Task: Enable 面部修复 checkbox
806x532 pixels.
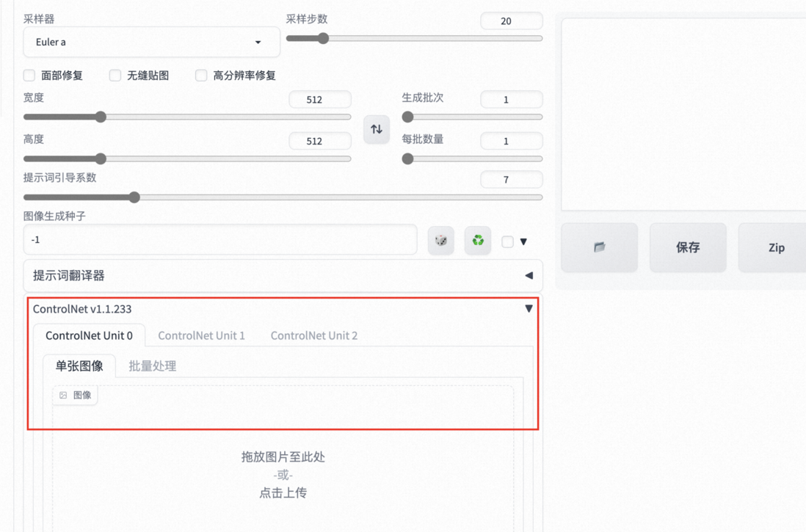Action: point(29,76)
